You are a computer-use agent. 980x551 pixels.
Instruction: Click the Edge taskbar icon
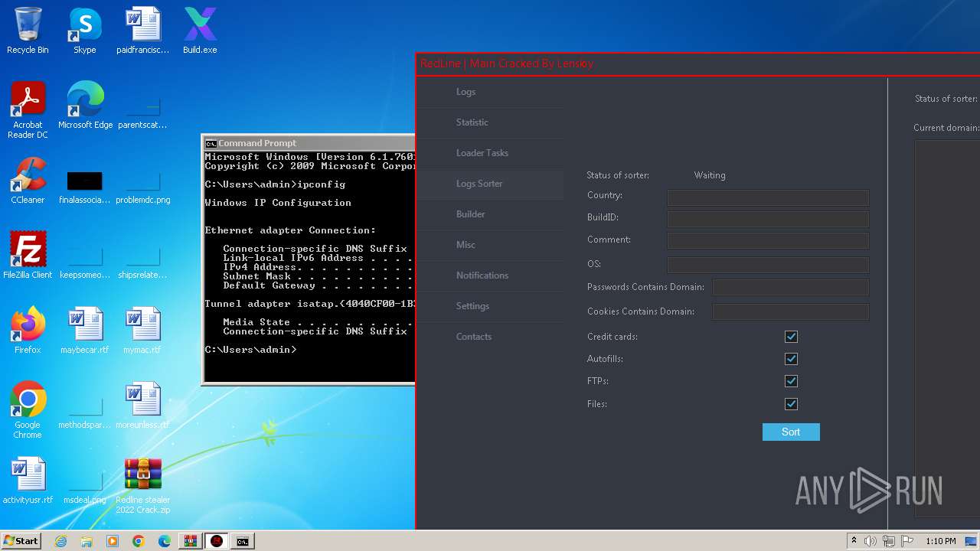pyautogui.click(x=165, y=541)
